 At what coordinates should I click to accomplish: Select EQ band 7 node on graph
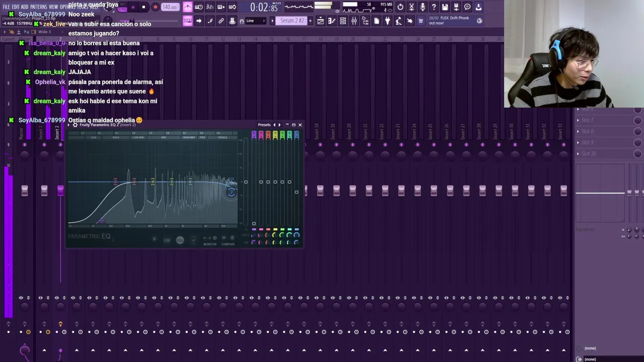[x=231, y=192]
